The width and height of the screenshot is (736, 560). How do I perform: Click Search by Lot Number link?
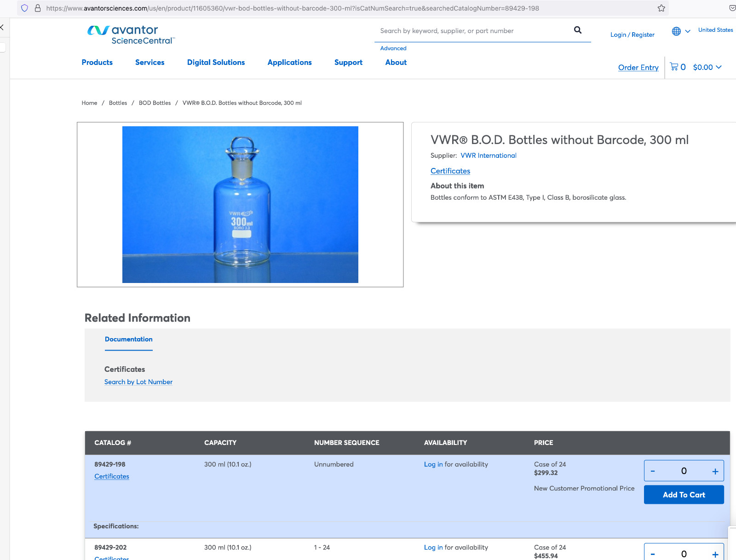(x=138, y=382)
